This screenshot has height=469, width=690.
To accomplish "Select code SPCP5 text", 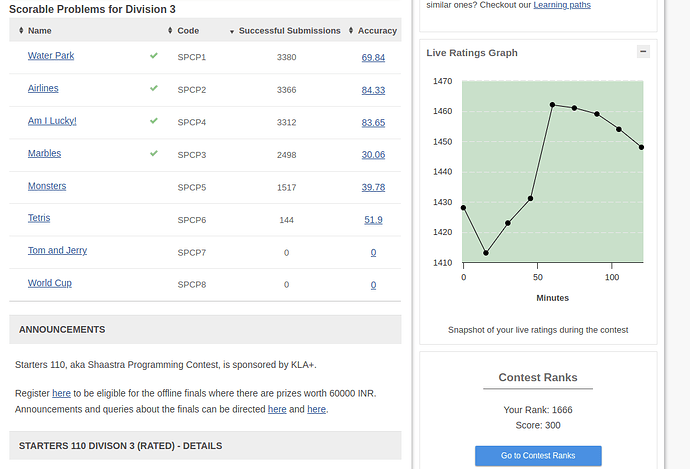I will 191,187.
